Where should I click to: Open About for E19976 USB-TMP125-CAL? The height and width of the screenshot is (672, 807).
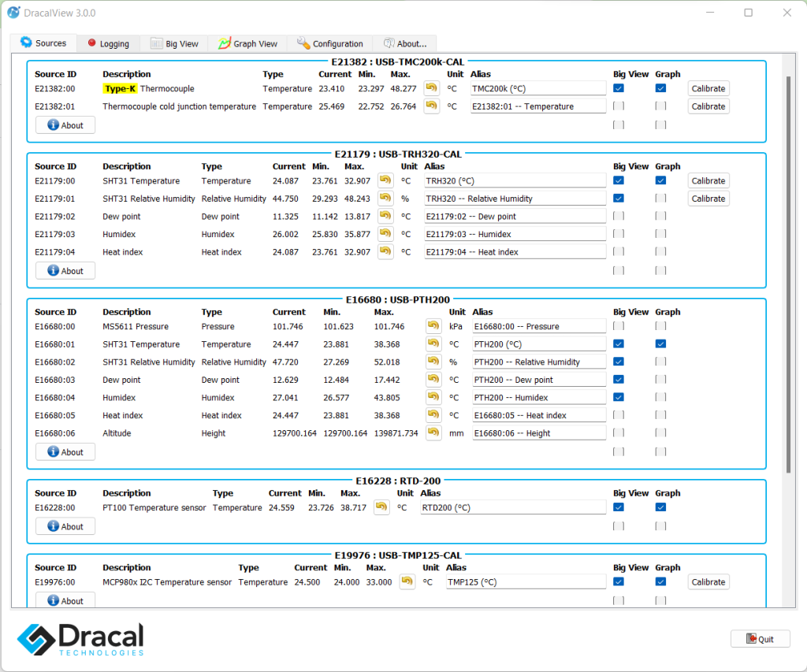pyautogui.click(x=65, y=600)
